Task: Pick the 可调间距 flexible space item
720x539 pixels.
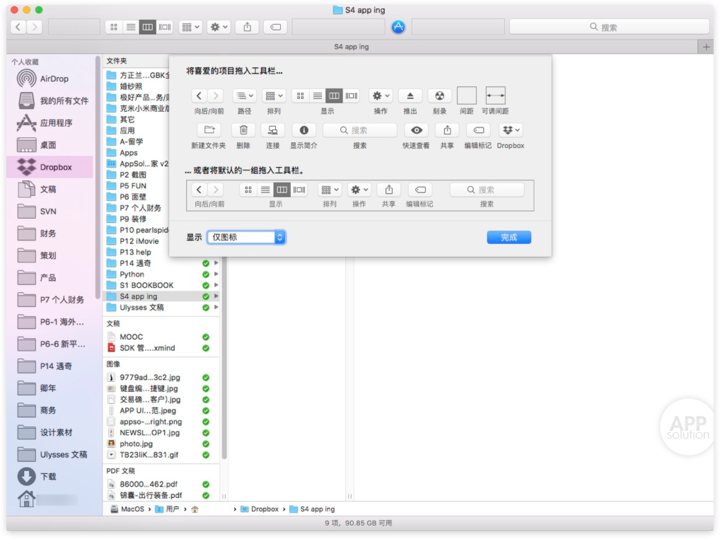Action: coord(495,95)
